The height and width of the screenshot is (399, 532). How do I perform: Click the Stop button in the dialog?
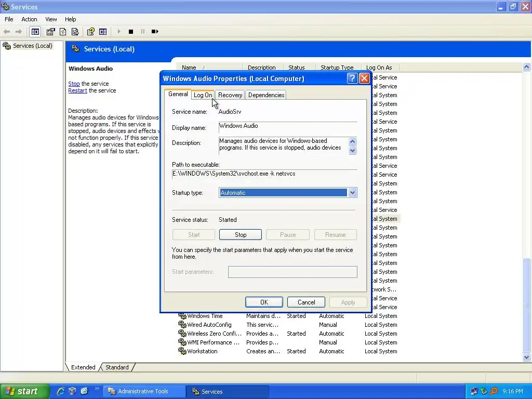pyautogui.click(x=241, y=234)
